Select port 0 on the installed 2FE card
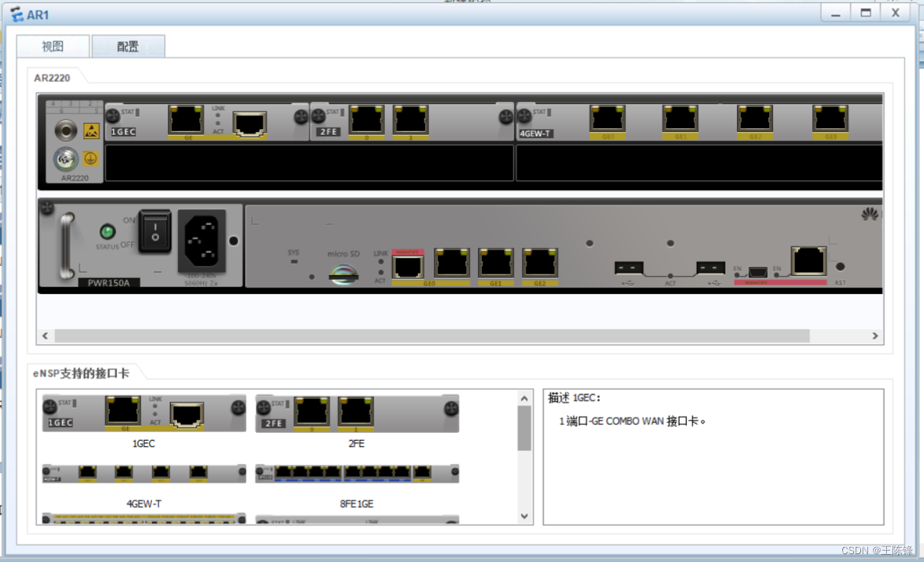This screenshot has height=562, width=924. (366, 119)
